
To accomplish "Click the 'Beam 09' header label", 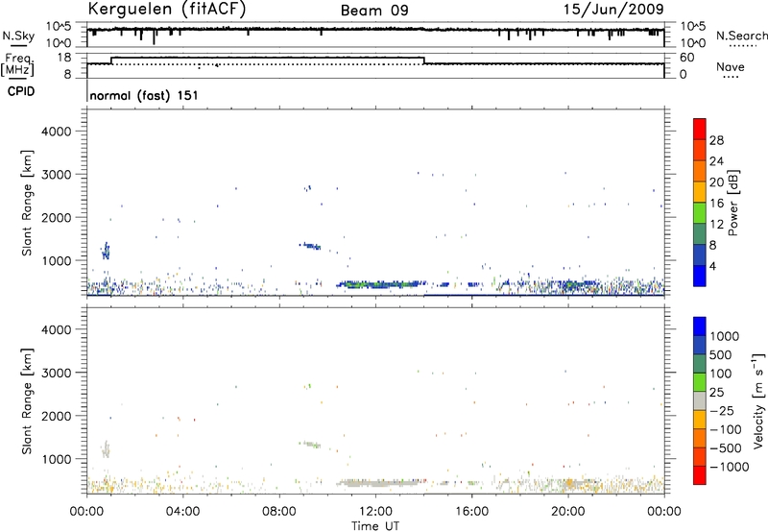I will (374, 11).
